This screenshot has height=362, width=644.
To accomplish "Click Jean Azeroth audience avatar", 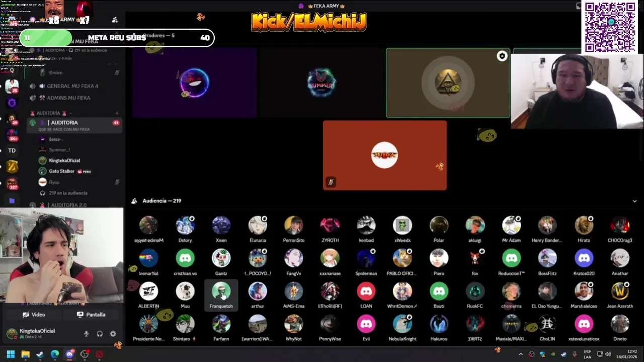I will point(620,291).
